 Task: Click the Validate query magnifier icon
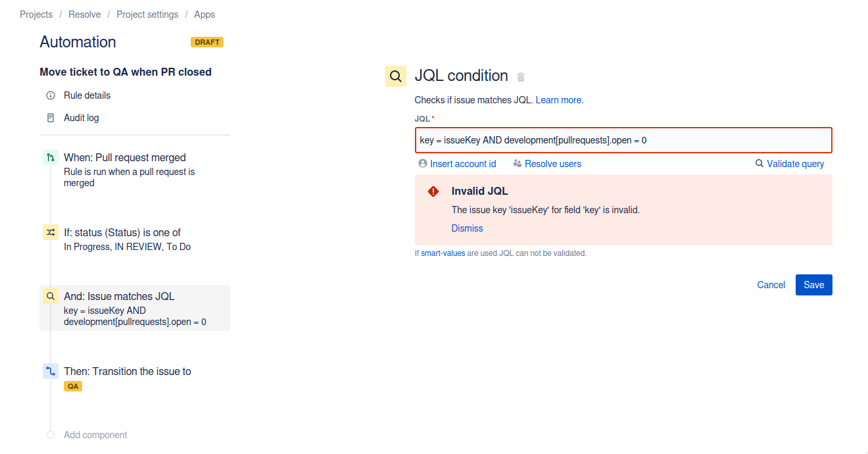(x=759, y=164)
